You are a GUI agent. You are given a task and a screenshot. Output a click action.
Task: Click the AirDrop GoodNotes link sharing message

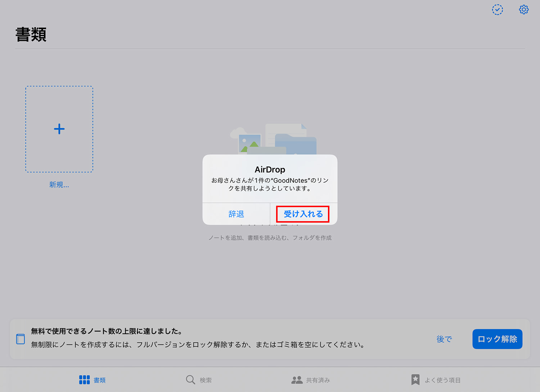coord(270,184)
